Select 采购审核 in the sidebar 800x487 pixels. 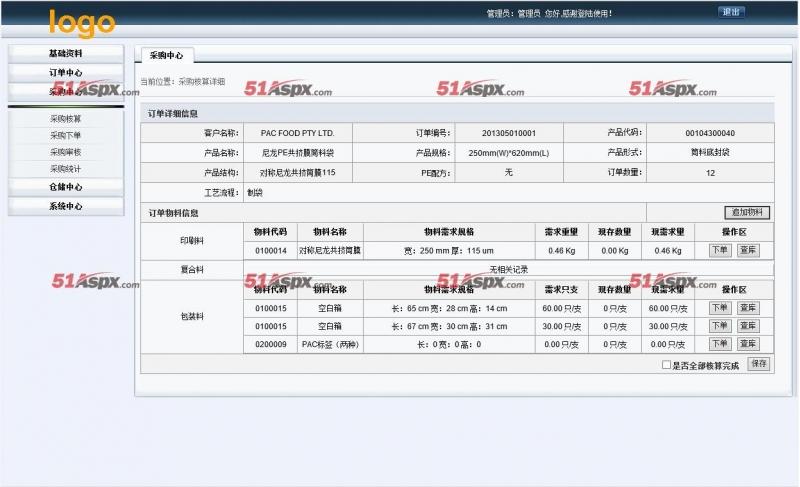pyautogui.click(x=66, y=152)
